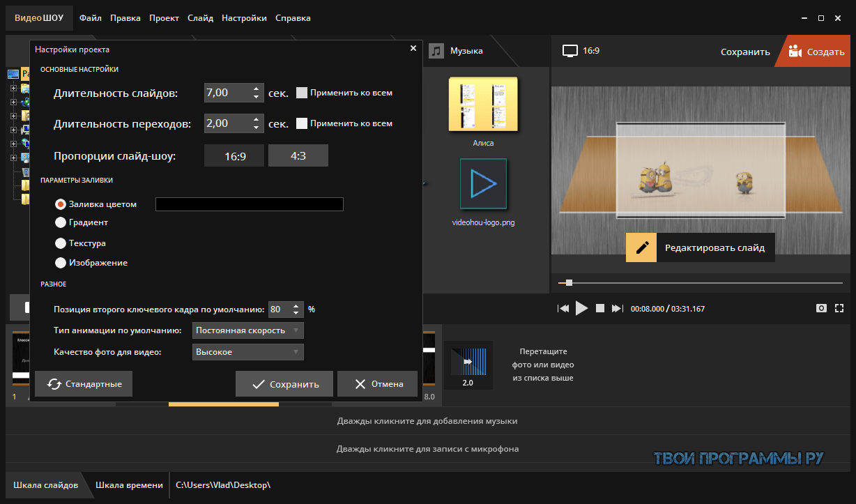The width and height of the screenshot is (856, 504).
Task: Click the recycle bin icon in the folder tree
Action: (x=26, y=172)
